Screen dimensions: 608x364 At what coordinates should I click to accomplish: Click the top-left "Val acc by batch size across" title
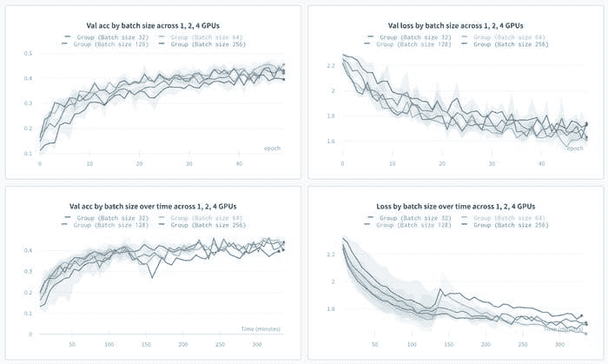(152, 24)
